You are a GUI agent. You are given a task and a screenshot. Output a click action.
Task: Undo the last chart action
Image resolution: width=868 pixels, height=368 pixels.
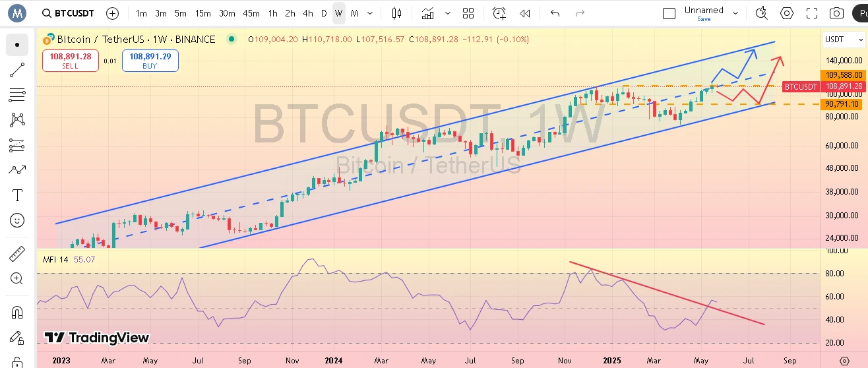click(555, 13)
